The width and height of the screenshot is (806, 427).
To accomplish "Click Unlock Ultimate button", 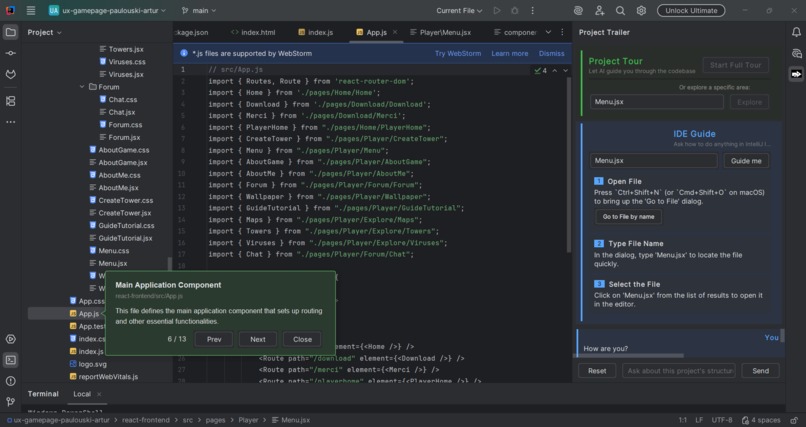I will (x=691, y=10).
